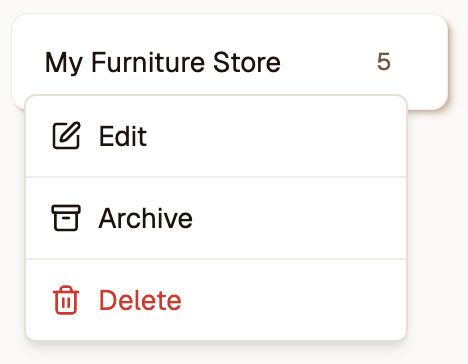
Task: Click the Delete text label
Action: pos(140,300)
